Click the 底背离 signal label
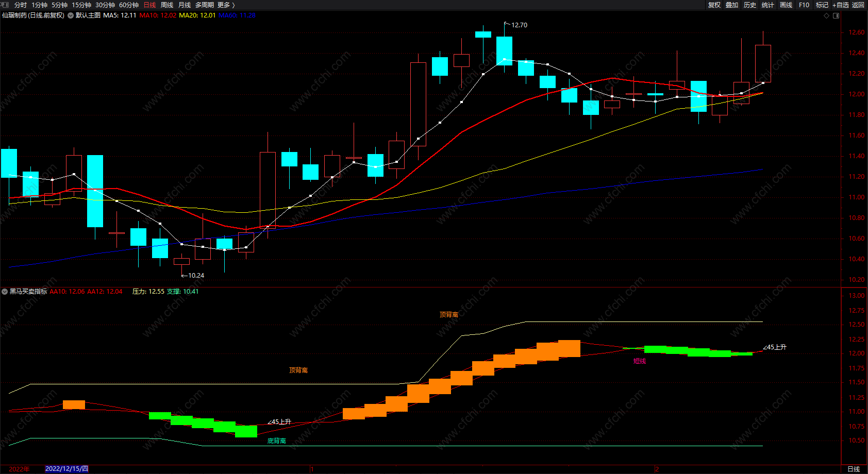 pyautogui.click(x=277, y=441)
